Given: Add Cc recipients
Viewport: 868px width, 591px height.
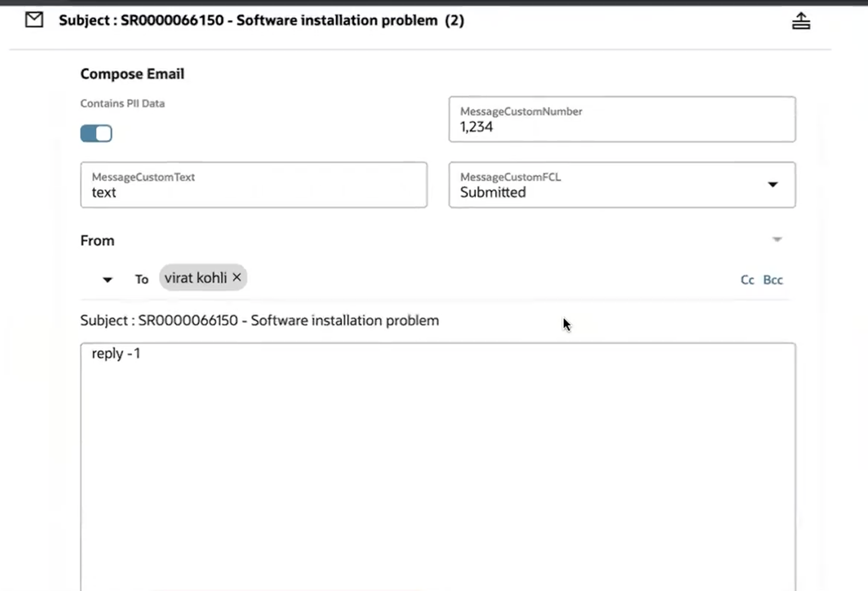Looking at the screenshot, I should point(747,279).
